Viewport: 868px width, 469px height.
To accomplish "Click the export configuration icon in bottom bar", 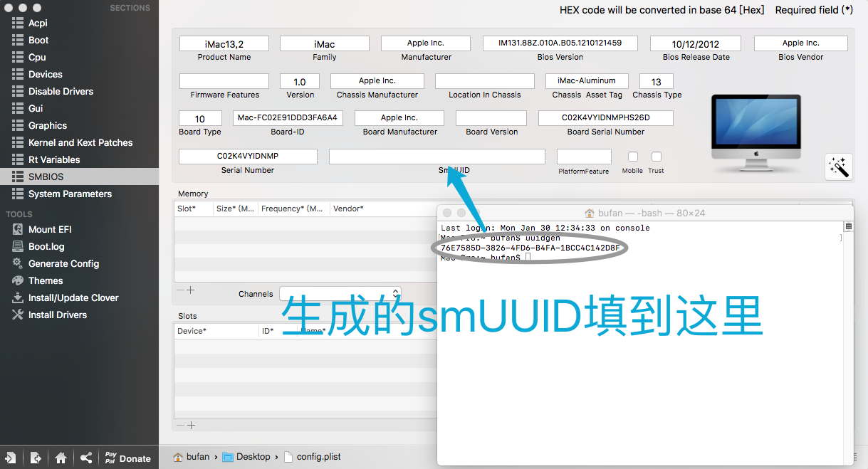I will click(x=36, y=458).
